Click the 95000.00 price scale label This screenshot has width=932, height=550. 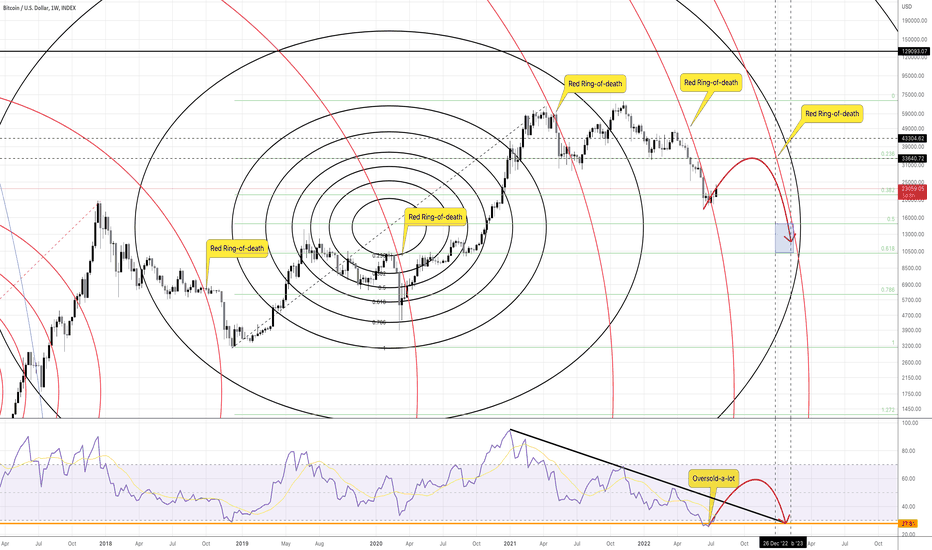[914, 76]
